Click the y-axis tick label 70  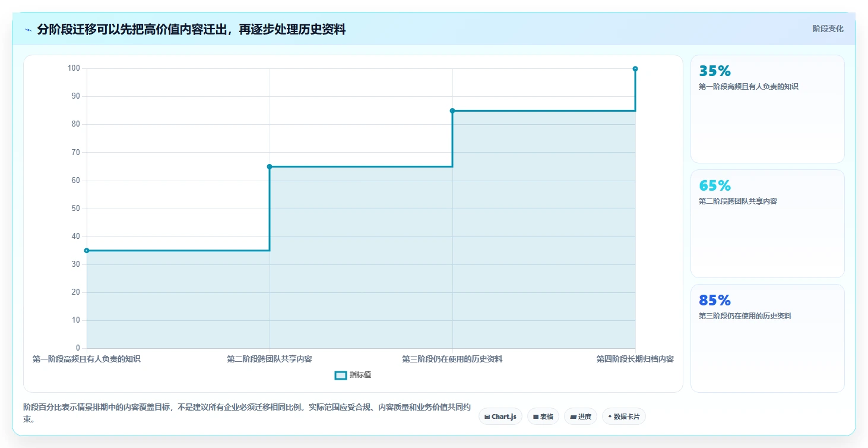[x=75, y=152]
